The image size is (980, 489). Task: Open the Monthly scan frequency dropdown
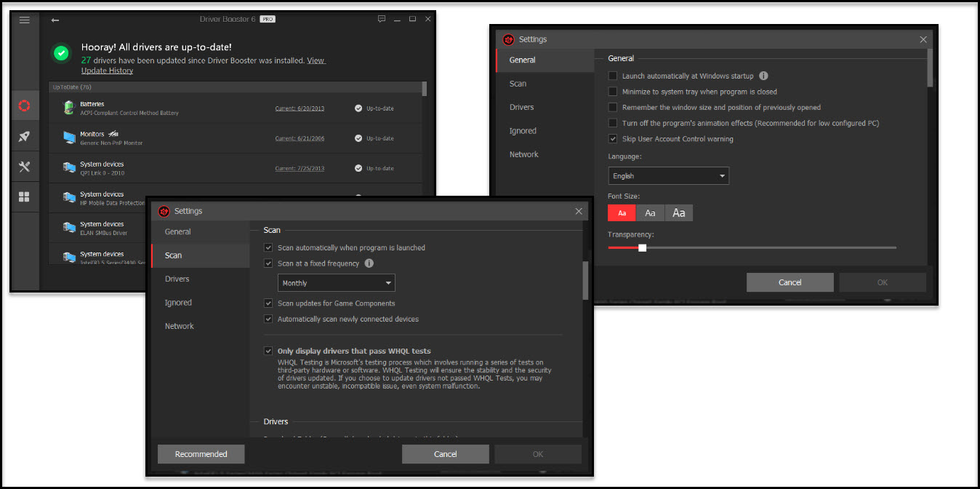point(337,283)
